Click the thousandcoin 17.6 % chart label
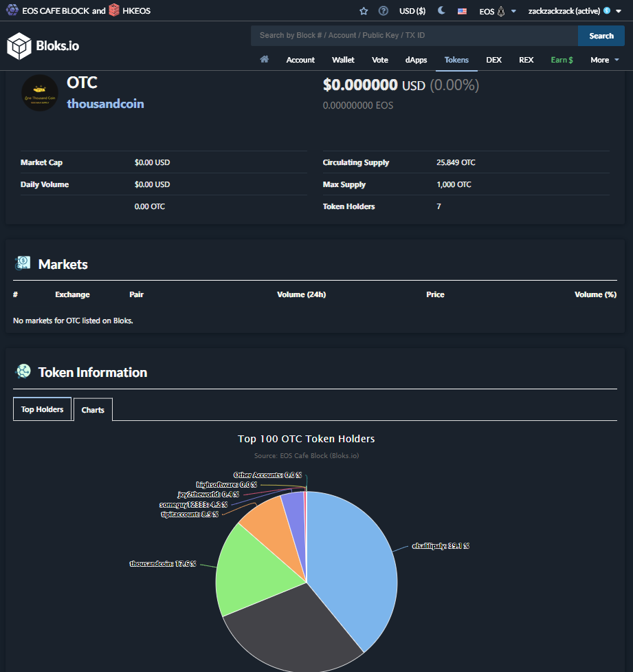This screenshot has width=633, height=672. pos(163,564)
